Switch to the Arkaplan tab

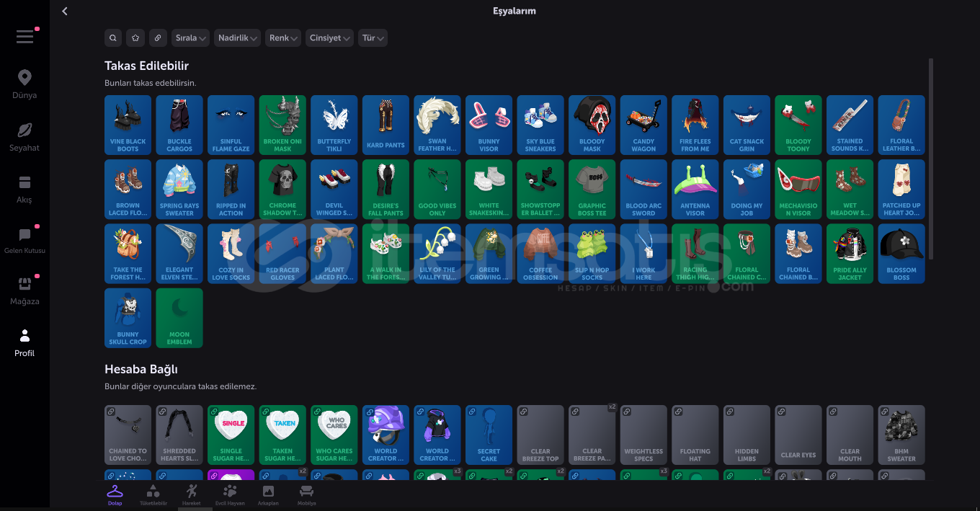[x=268, y=495]
